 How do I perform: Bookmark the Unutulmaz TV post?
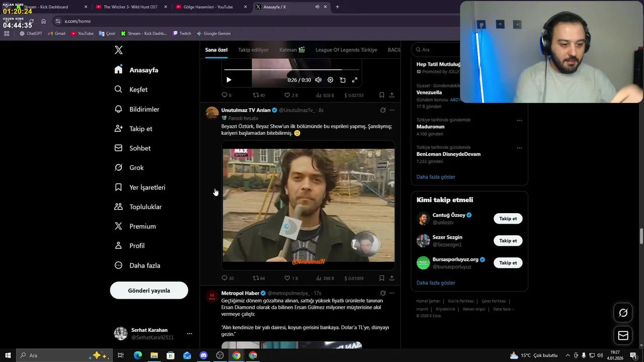tap(381, 278)
